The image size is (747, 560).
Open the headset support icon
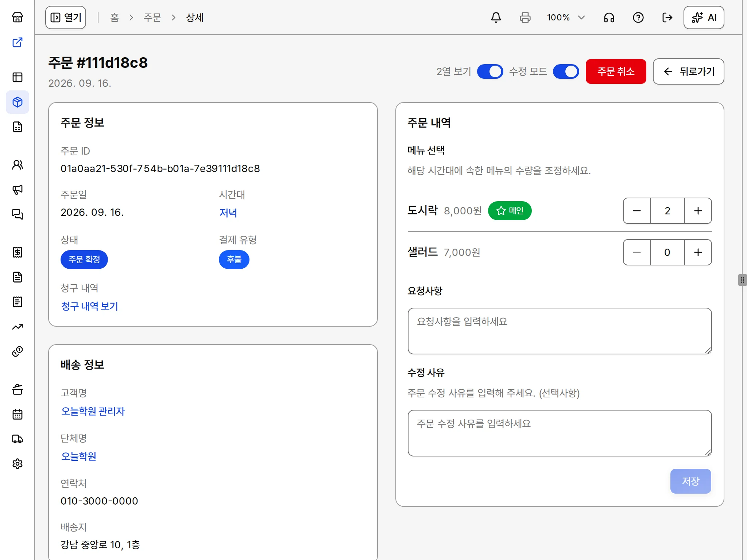coord(609,17)
